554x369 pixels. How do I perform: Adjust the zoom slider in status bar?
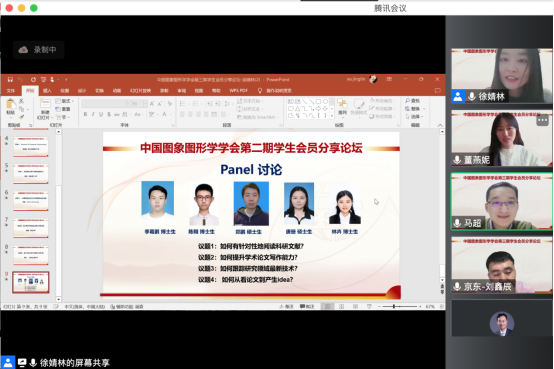pos(394,306)
